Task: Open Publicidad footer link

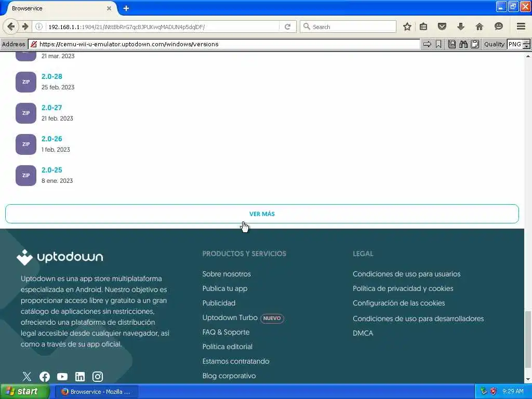Action: (219, 303)
